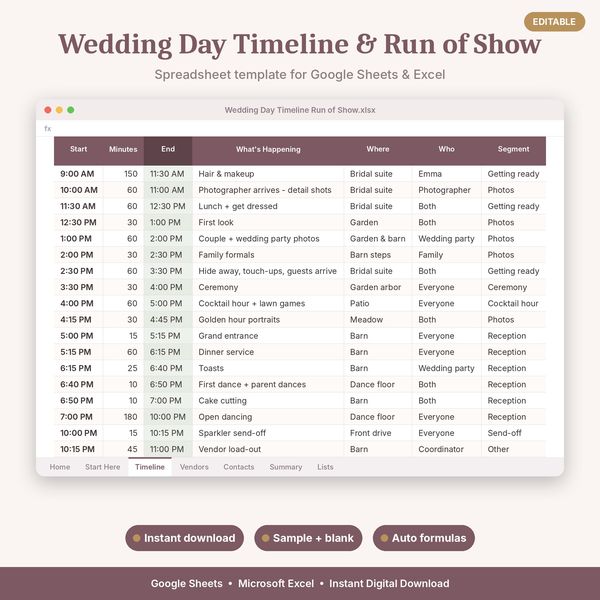Select the Open dancing cell
Viewport: 600px width, 600px height.
pos(268,417)
